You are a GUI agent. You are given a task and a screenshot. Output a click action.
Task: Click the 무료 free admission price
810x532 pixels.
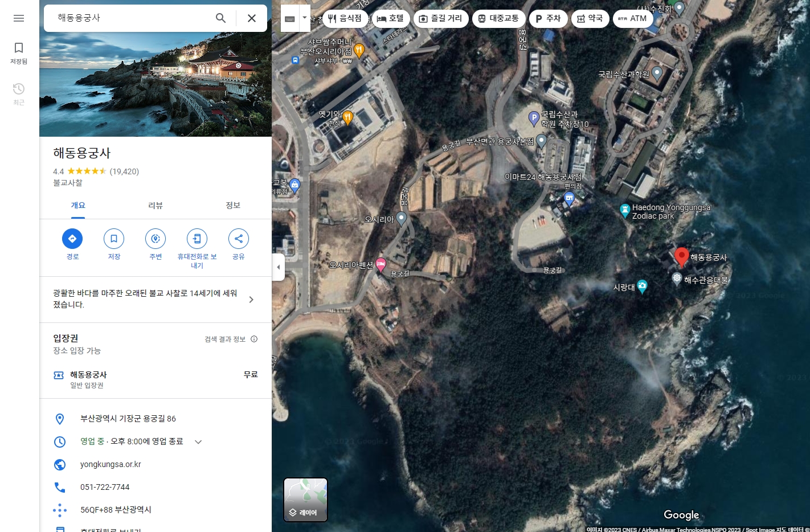251,374
